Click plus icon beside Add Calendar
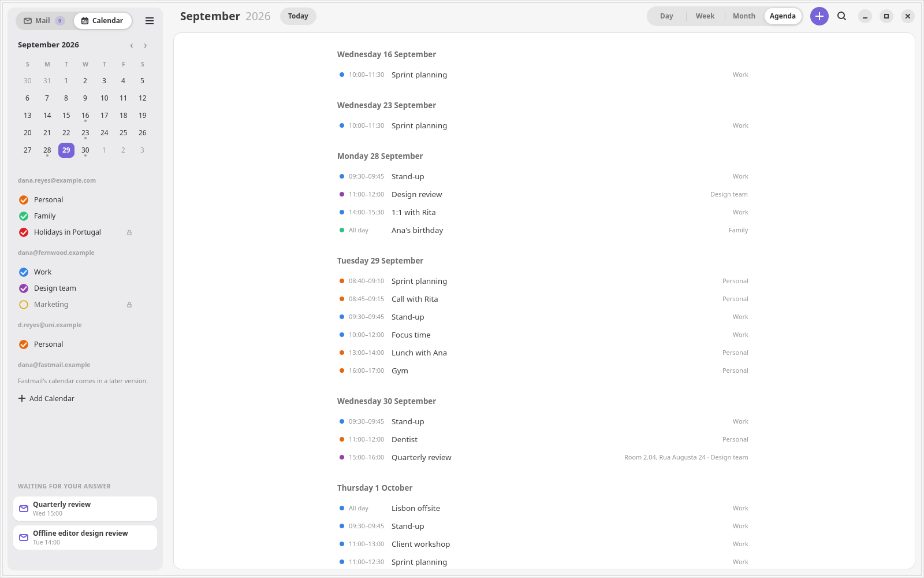Viewport: 924px width, 578px height. pos(22,398)
